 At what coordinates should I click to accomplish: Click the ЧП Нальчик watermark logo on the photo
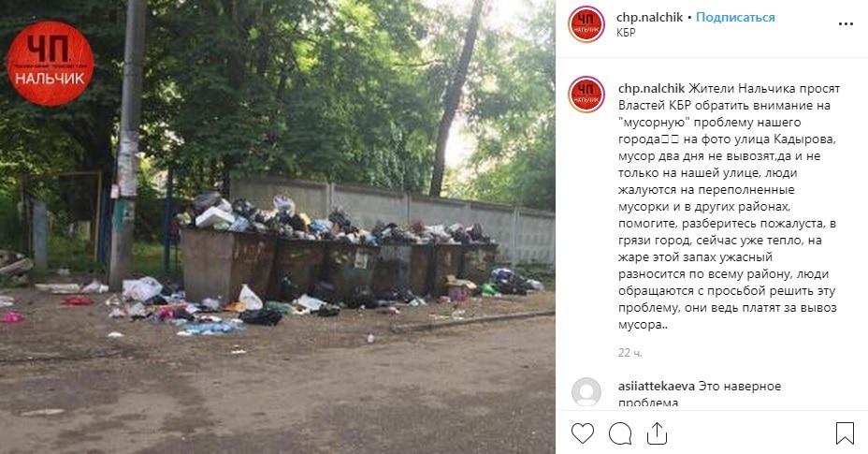pos(51,64)
